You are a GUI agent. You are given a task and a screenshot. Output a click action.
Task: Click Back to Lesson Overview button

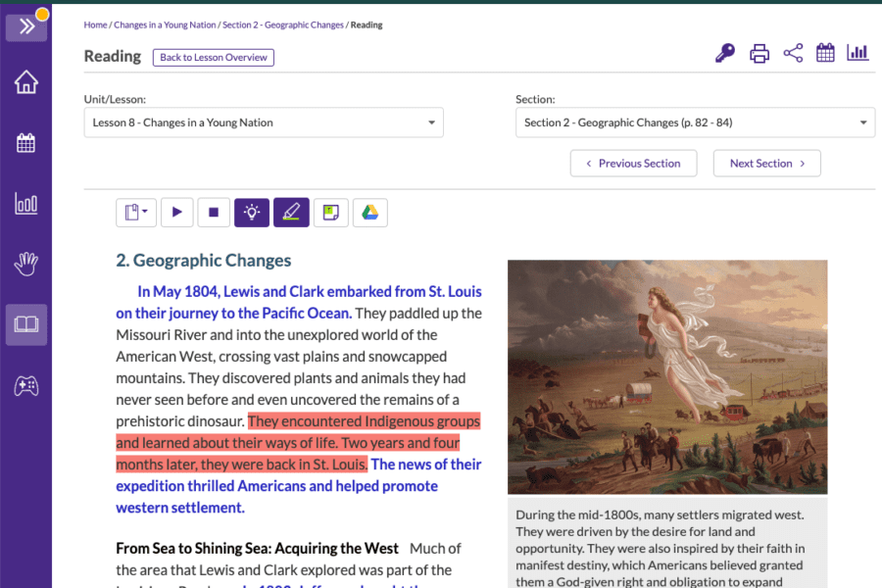(214, 58)
